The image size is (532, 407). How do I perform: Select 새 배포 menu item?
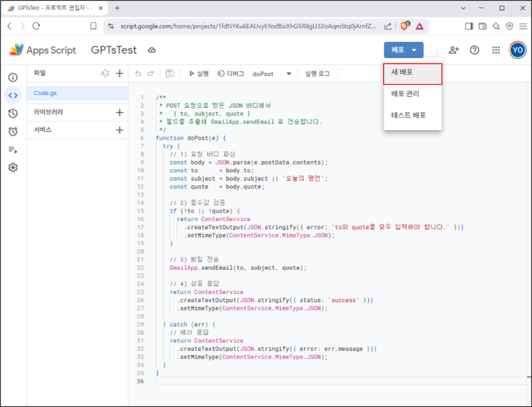pyautogui.click(x=413, y=74)
